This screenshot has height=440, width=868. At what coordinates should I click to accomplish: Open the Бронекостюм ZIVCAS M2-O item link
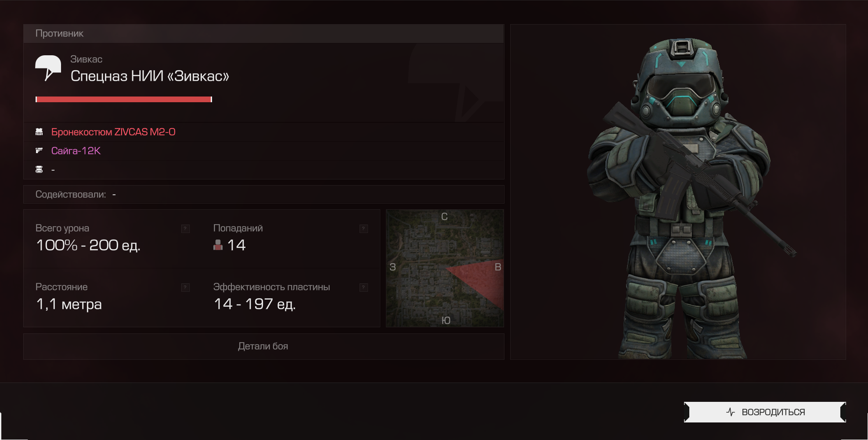[113, 132]
